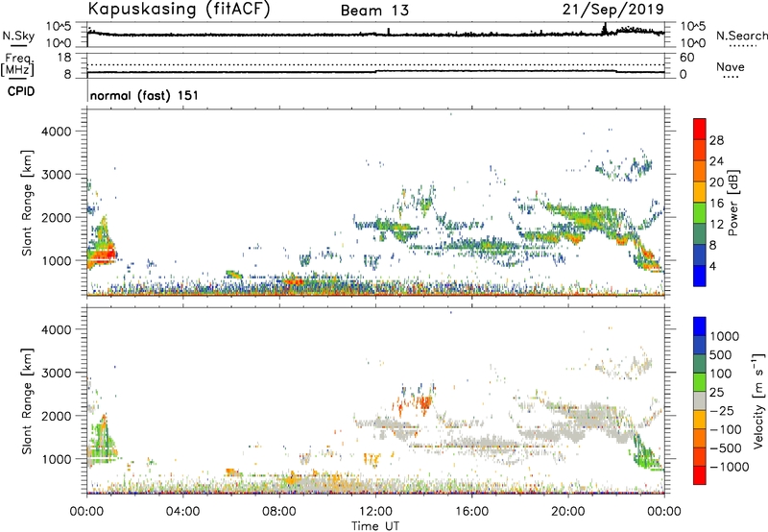Click the 'Freq. [MHz]' axis label
Viewport: 768px width, 532px height.
point(17,65)
